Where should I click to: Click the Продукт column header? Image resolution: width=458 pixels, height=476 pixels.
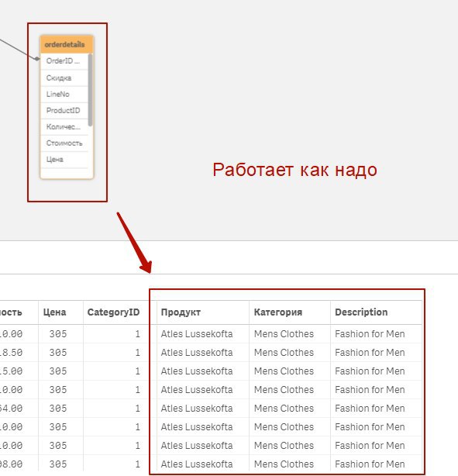click(x=203, y=312)
